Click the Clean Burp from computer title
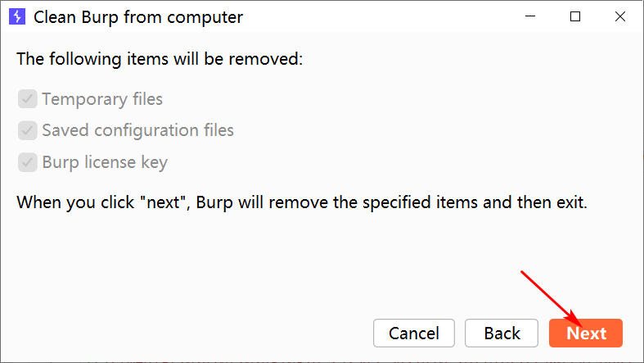Viewport: 644px width, 363px height. pyautogui.click(x=138, y=17)
